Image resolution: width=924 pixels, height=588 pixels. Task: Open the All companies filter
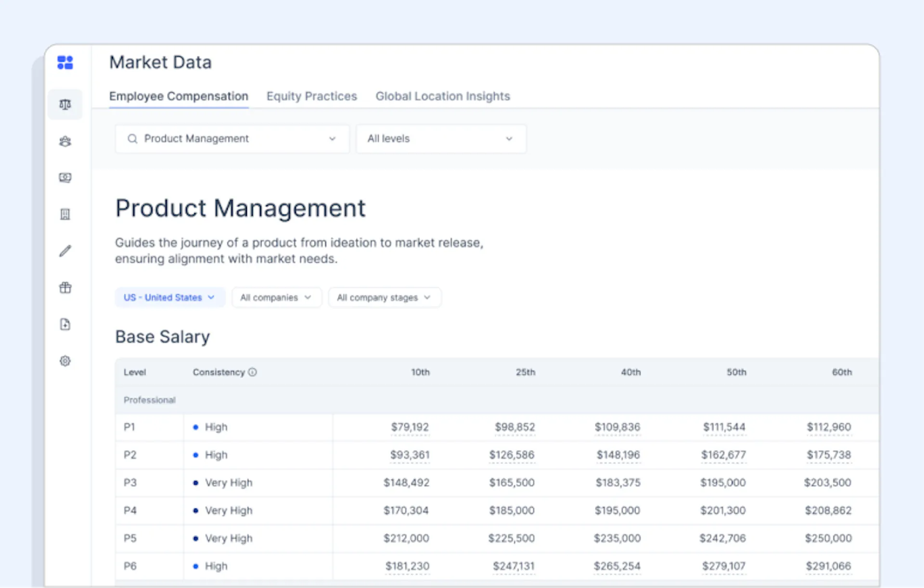276,297
